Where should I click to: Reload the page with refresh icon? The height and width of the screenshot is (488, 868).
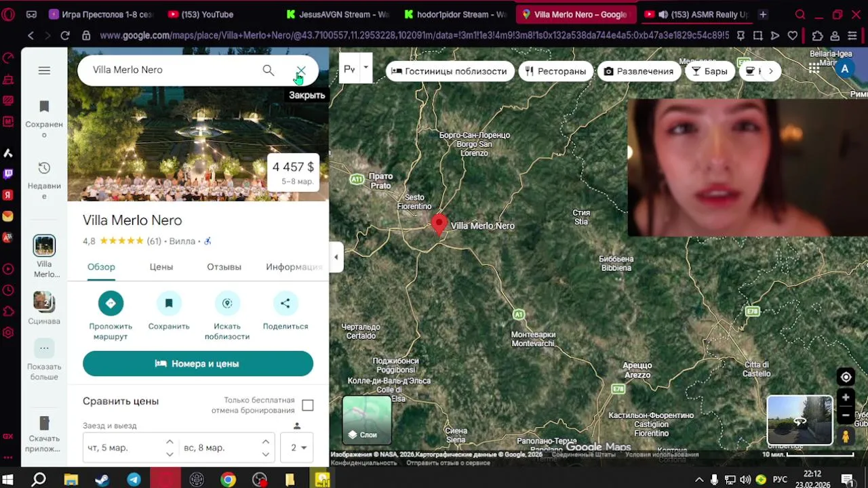pyautogui.click(x=65, y=35)
